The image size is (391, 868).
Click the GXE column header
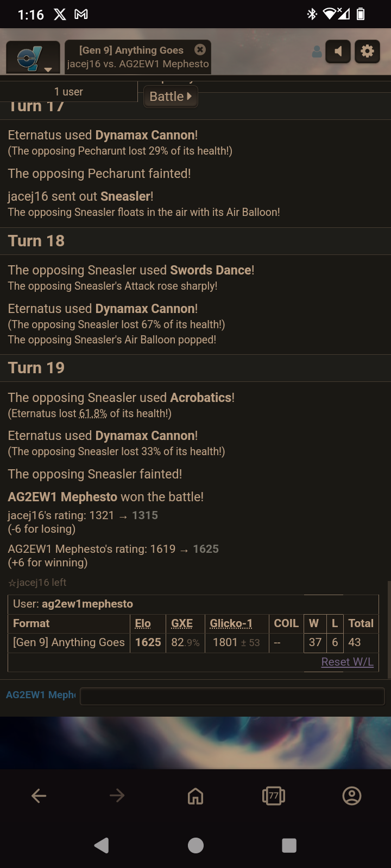pyautogui.click(x=182, y=623)
